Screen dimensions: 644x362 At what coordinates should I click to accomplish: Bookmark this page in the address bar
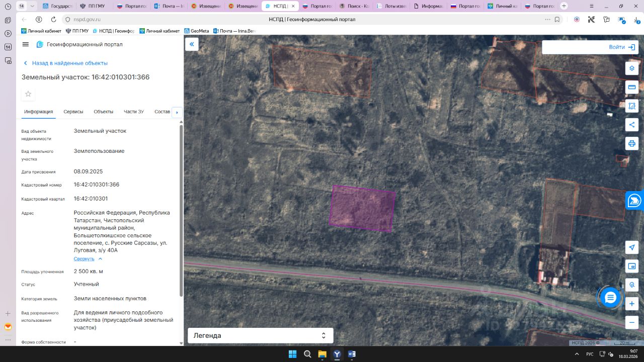pyautogui.click(x=557, y=19)
